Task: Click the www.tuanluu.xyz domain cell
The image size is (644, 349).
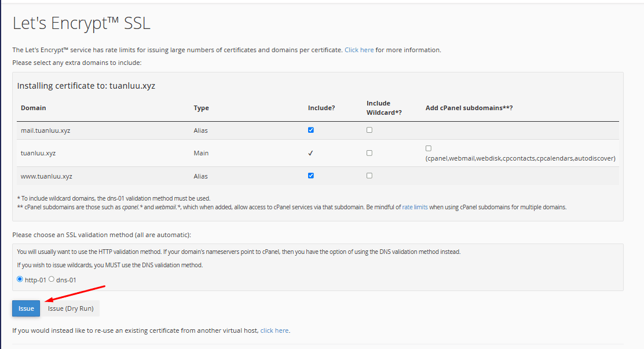Action: (46, 176)
